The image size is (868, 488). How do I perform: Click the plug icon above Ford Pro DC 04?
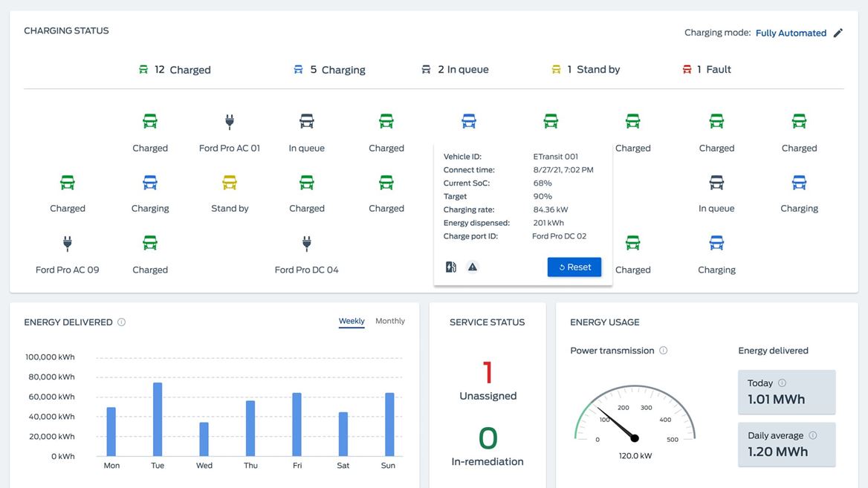306,244
